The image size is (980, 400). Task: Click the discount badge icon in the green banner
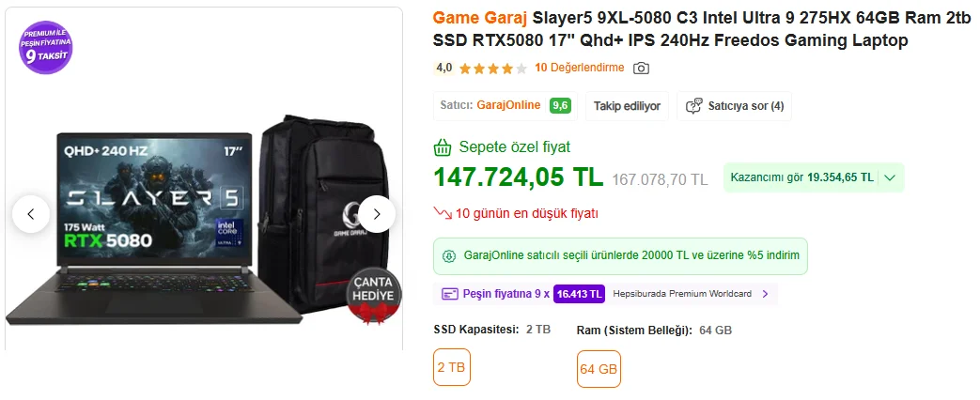[449, 255]
